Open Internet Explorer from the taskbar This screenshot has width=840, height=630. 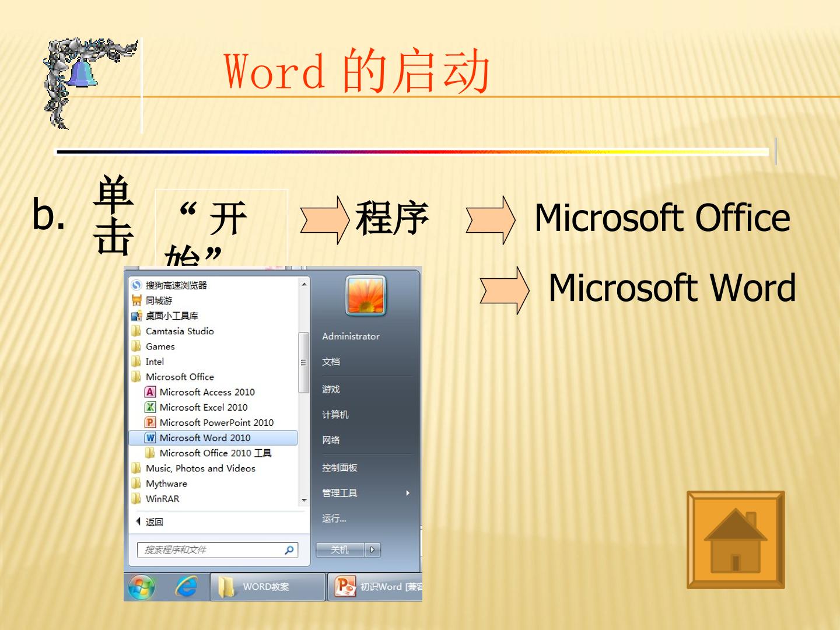186,587
